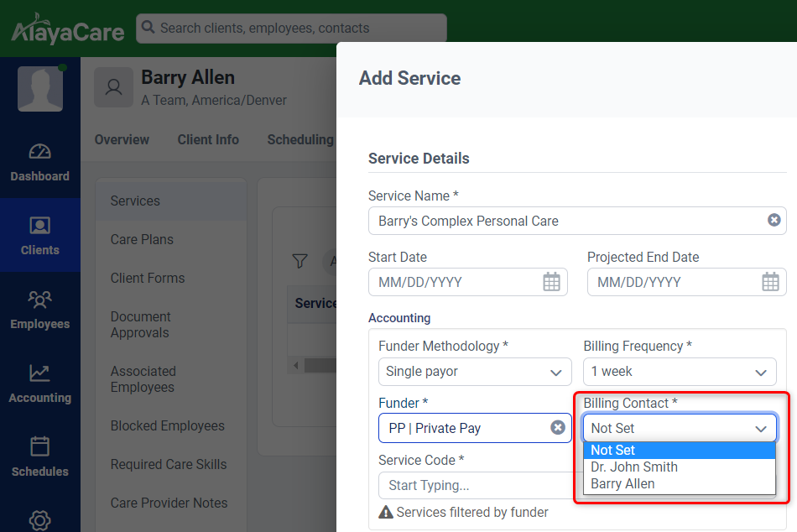Click the Start Date calendar icon
The image size is (797, 532).
(551, 282)
